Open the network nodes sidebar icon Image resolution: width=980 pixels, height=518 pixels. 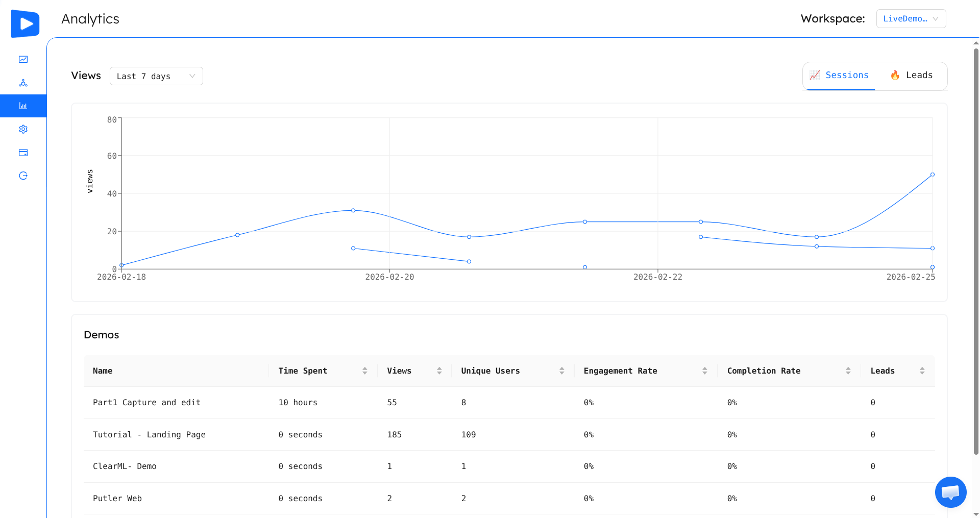pyautogui.click(x=23, y=83)
